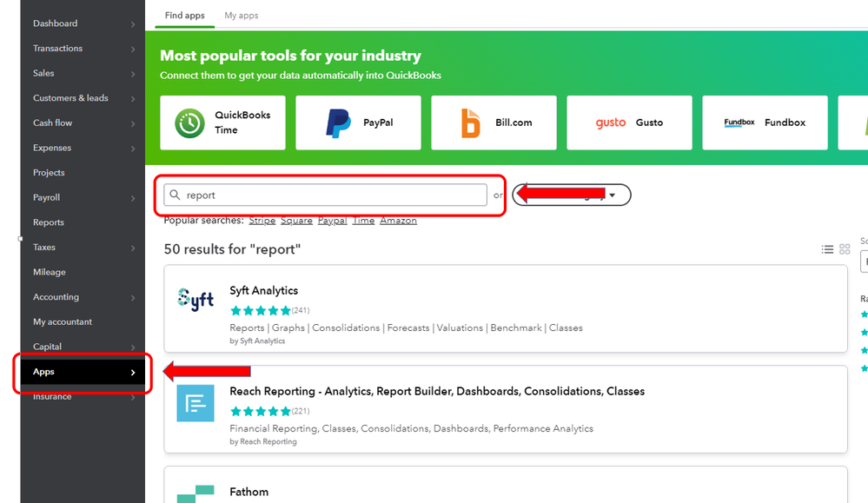Viewport: 868px width, 503px height.
Task: Click the Time popular search link
Action: 363,221
